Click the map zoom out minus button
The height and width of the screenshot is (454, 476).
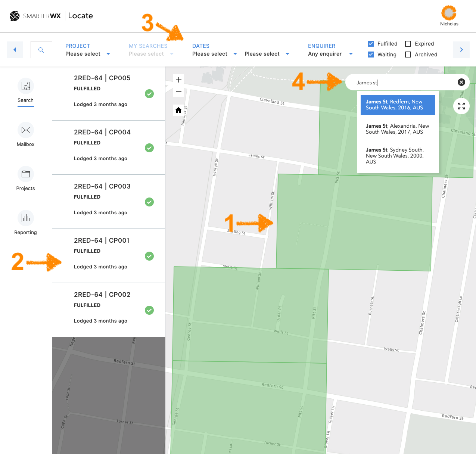click(179, 92)
